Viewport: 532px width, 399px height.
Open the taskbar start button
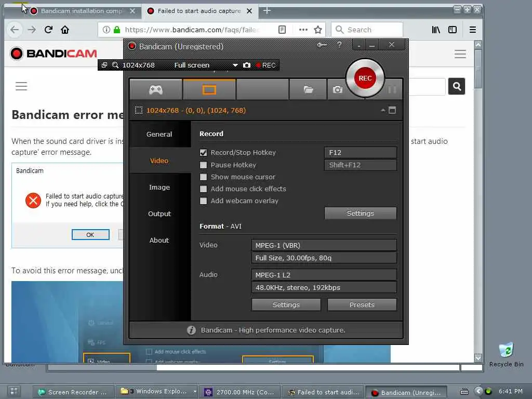pyautogui.click(x=14, y=391)
